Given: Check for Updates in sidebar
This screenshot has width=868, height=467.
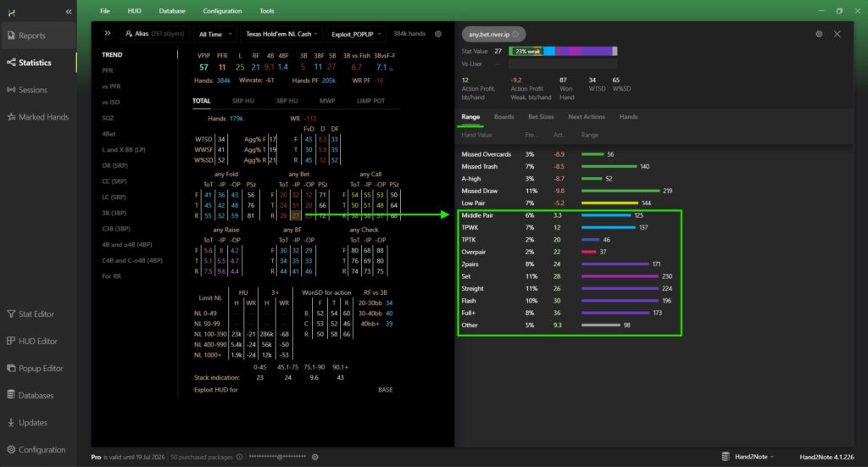Looking at the screenshot, I should point(32,423).
